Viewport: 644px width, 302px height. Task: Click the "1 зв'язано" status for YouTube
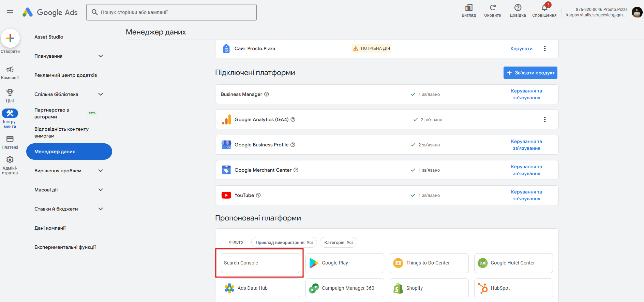[425, 195]
